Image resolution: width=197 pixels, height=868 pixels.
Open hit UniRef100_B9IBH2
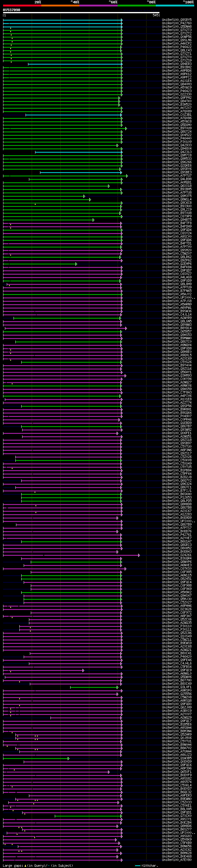(177, 67)
